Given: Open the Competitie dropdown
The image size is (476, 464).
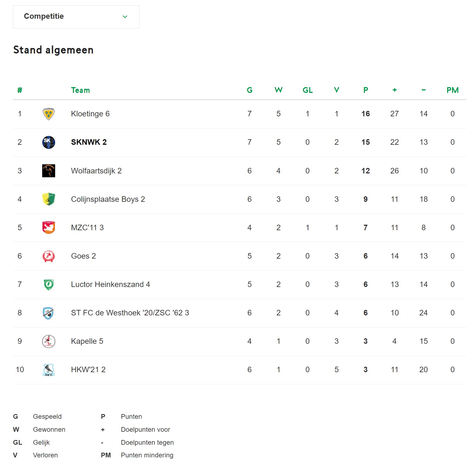Looking at the screenshot, I should coord(76,17).
